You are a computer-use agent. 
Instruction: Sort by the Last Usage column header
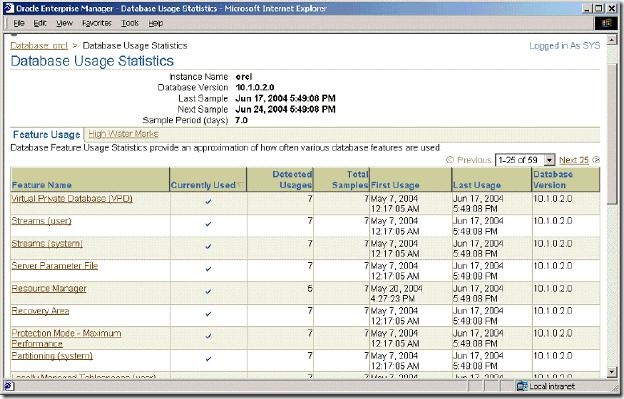point(477,185)
